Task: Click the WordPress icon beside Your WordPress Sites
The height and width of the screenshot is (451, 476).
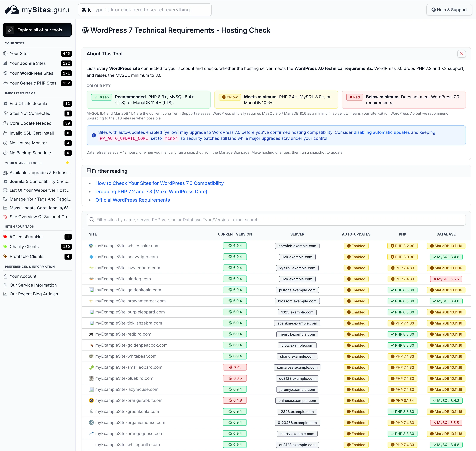Action: coord(5,73)
